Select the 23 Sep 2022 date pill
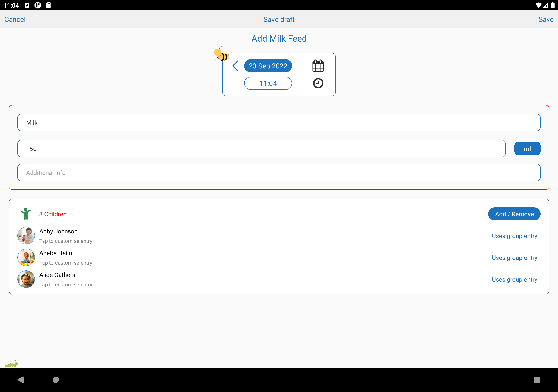The width and height of the screenshot is (558, 392). [x=268, y=66]
